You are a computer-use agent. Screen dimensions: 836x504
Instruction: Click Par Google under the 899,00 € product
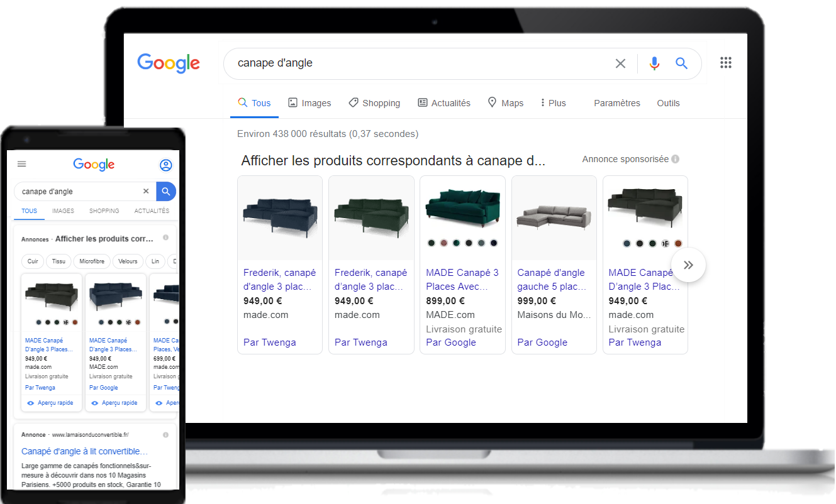pos(451,342)
